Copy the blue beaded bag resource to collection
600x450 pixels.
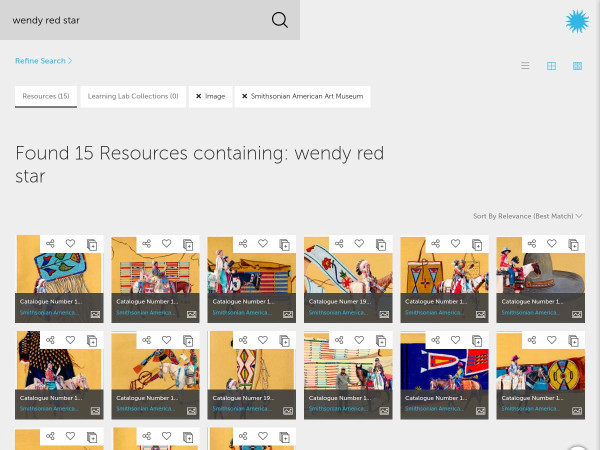click(x=92, y=244)
